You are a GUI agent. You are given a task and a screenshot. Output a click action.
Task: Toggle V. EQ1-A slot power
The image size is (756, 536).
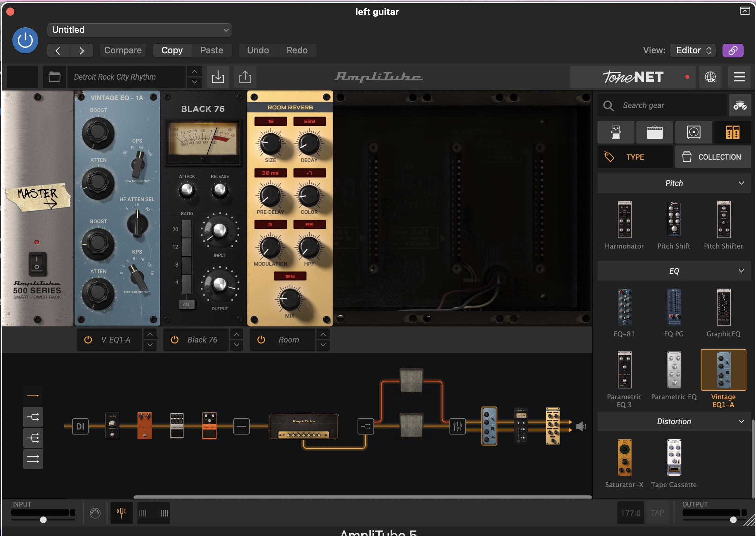[88, 339]
